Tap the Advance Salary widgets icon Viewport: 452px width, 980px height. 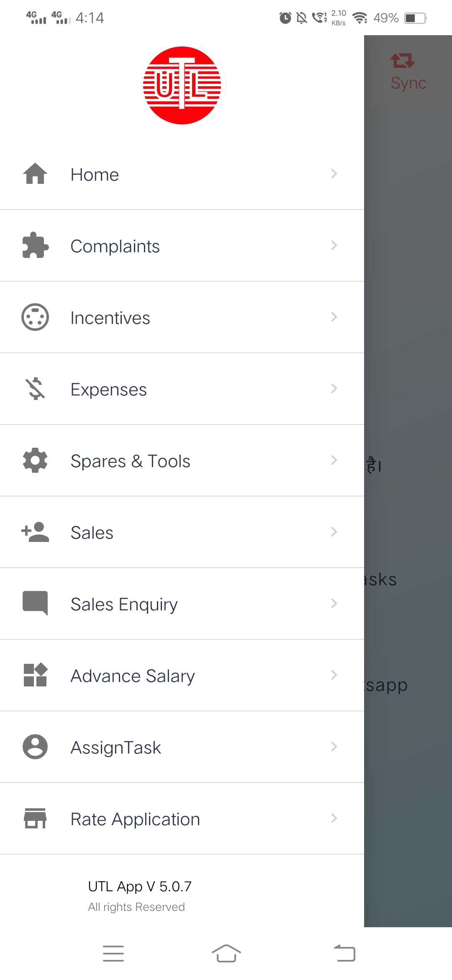click(x=35, y=675)
